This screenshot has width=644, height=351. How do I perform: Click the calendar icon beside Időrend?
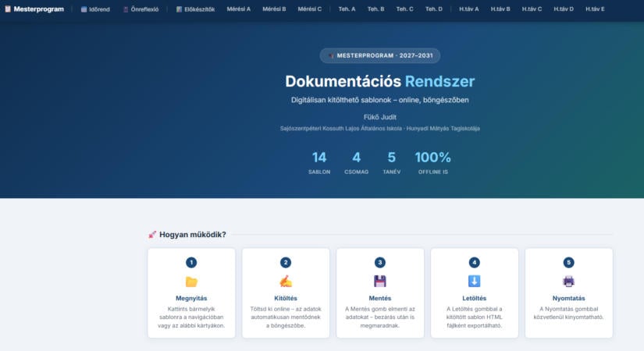pyautogui.click(x=84, y=9)
